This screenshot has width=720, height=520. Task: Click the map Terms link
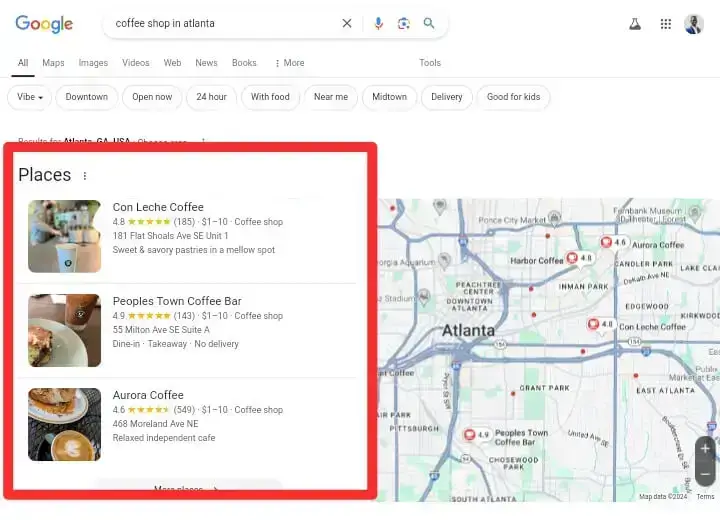pos(705,497)
